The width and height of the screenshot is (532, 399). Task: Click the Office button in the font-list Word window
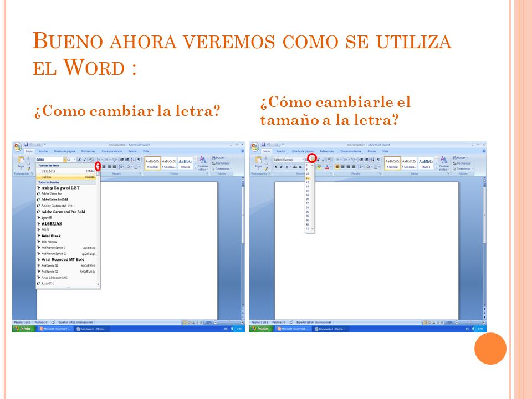tap(18, 147)
